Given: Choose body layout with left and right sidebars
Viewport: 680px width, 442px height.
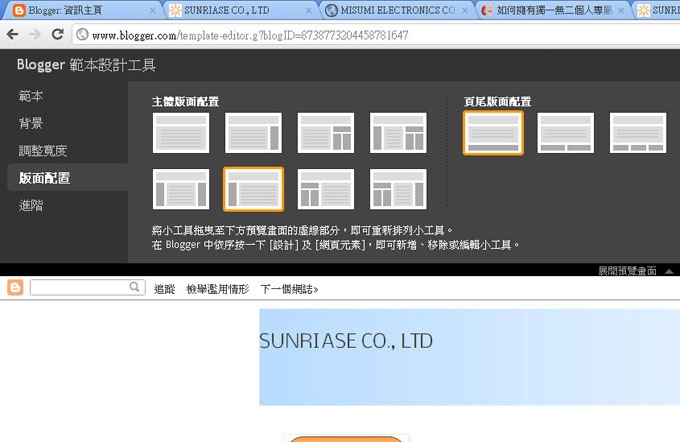Looking at the screenshot, I should (181, 189).
